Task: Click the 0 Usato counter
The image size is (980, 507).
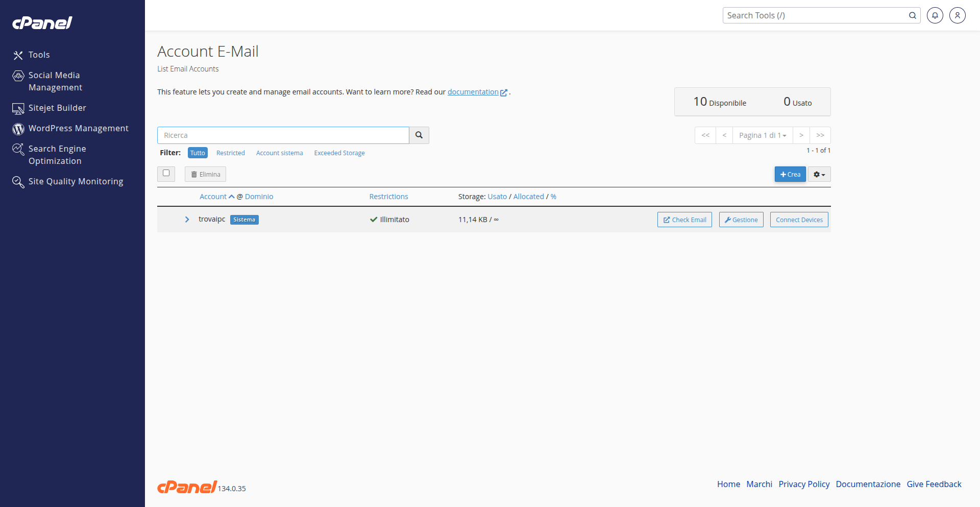Action: [x=798, y=102]
